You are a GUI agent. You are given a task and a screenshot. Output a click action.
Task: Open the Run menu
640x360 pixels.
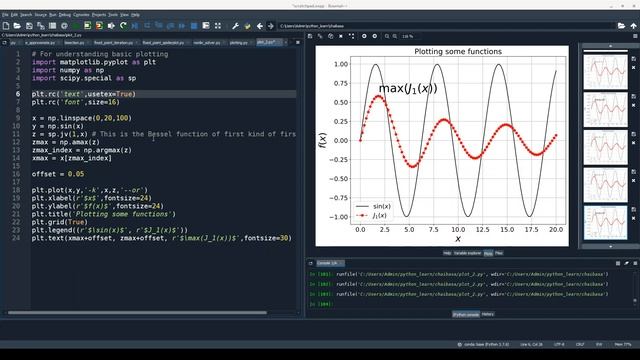point(53,15)
